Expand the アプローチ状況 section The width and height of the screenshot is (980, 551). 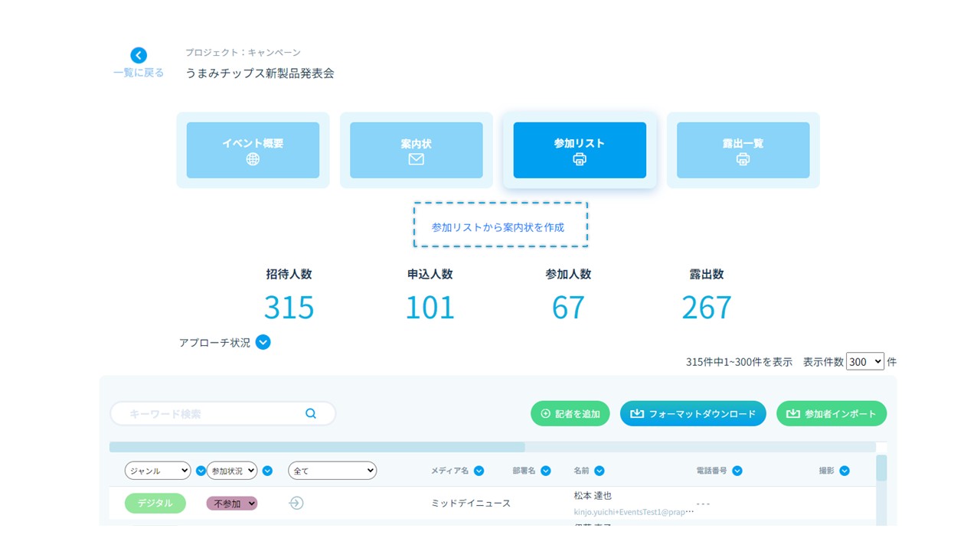(263, 342)
